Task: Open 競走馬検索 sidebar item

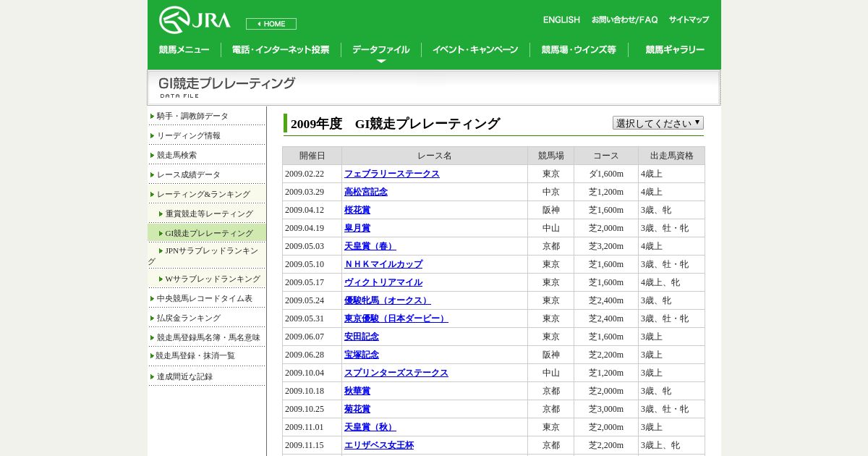Action: [x=176, y=155]
